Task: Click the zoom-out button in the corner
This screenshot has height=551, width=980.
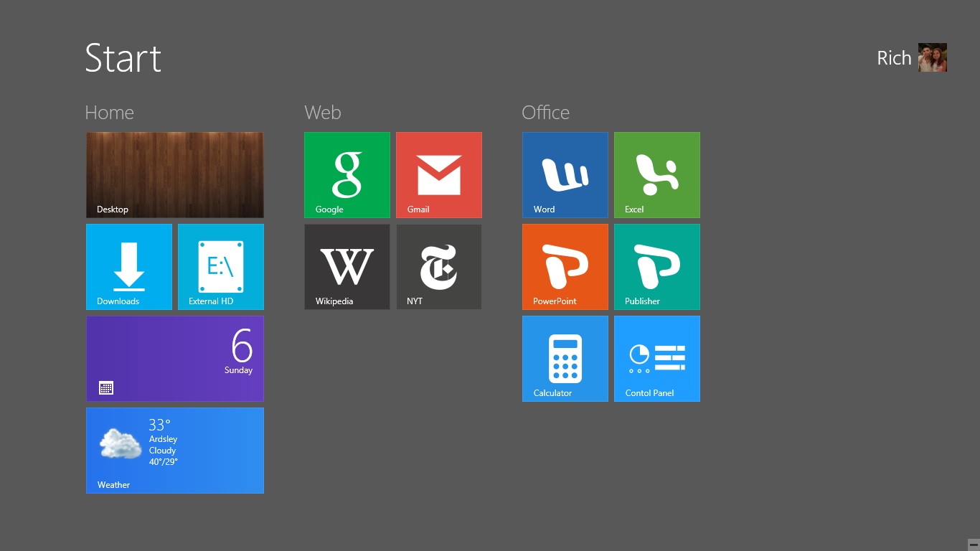Action: click(x=974, y=544)
